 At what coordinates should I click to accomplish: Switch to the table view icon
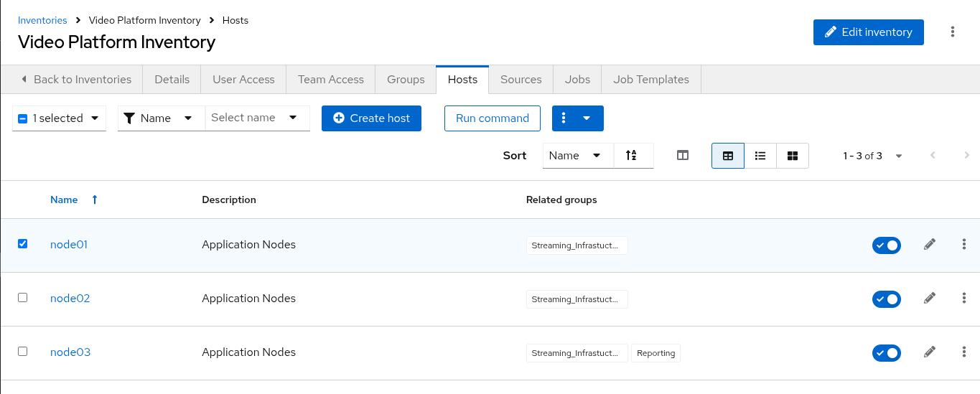click(728, 156)
